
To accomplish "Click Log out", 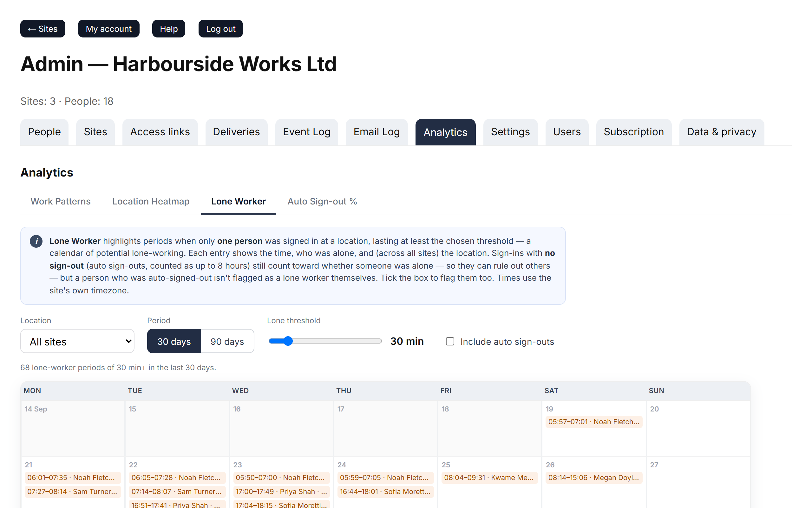I will click(x=220, y=29).
